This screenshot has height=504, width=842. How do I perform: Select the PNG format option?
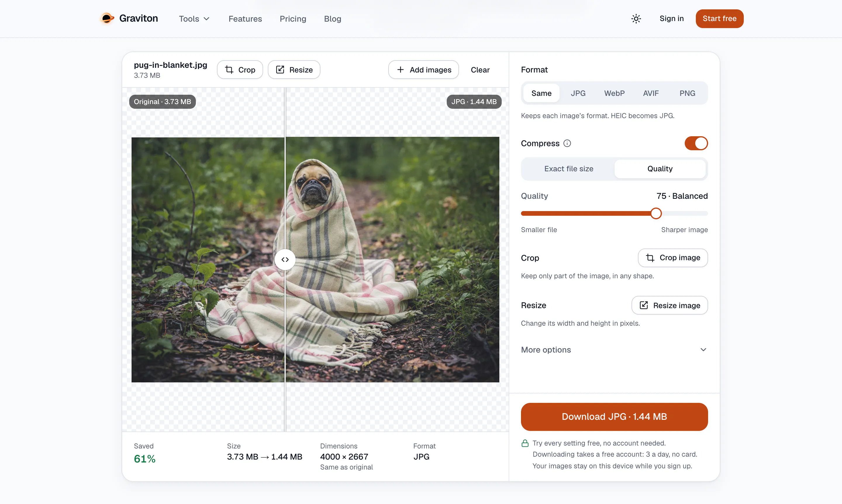pos(687,93)
